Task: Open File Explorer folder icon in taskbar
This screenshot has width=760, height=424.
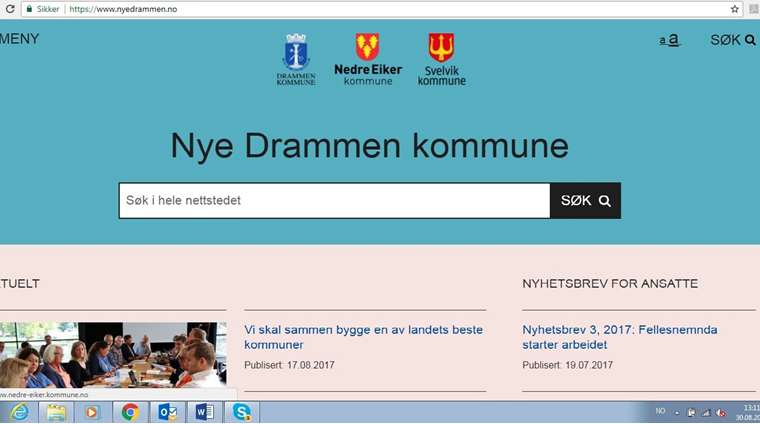Action: [x=56, y=412]
